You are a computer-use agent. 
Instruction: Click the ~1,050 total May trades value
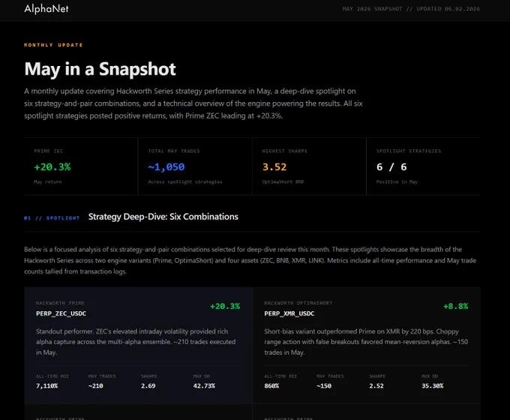coord(166,167)
